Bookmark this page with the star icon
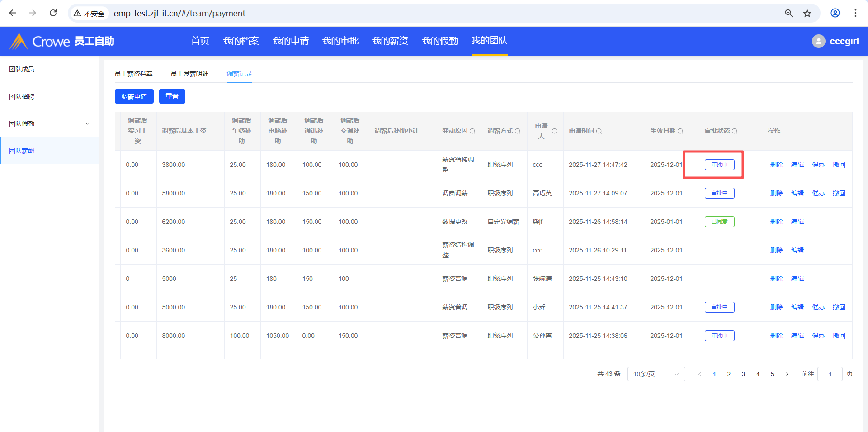Viewport: 868px width, 432px height. (807, 13)
